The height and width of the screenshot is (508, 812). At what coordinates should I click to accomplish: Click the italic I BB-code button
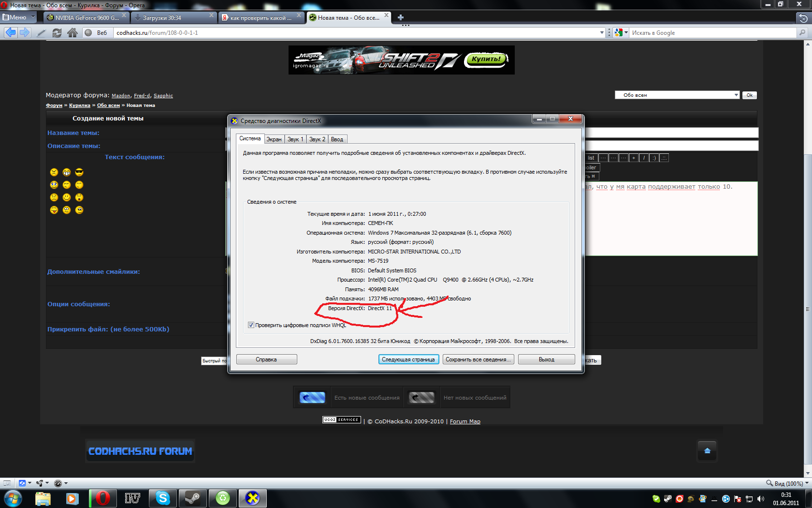(644, 158)
